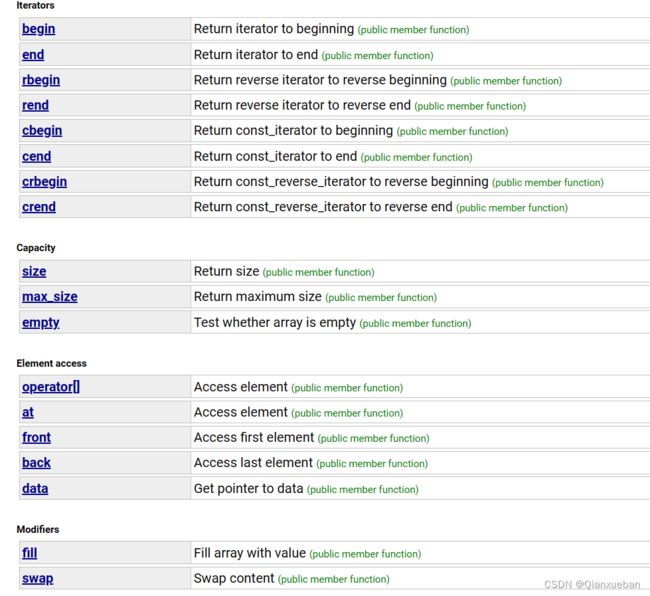Open the end member function link
650x596 pixels.
[33, 55]
